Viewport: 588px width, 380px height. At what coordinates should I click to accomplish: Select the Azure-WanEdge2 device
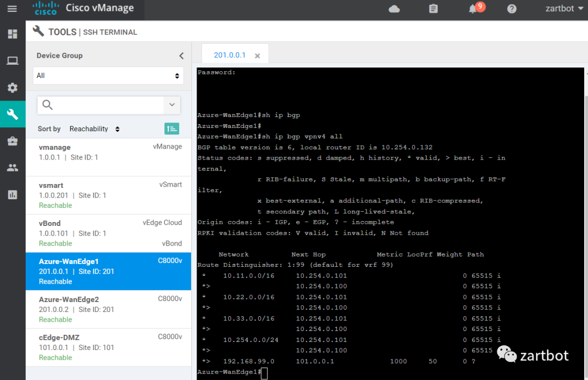click(108, 309)
